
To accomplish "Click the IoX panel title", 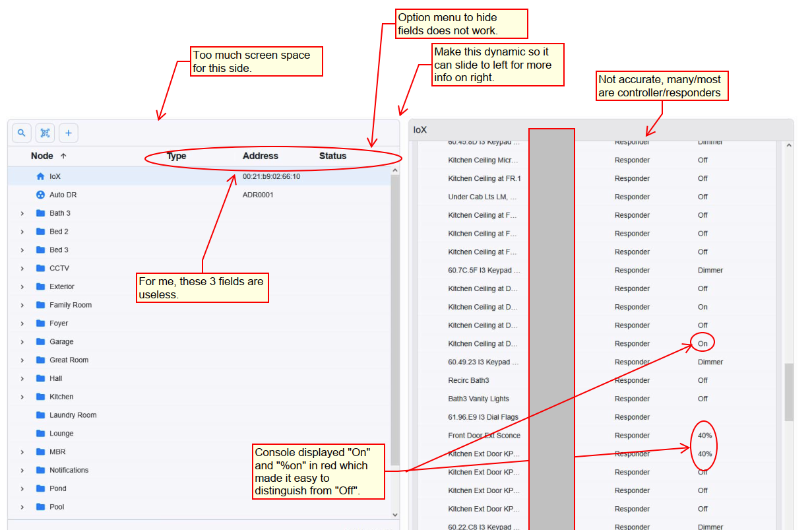I will (420, 130).
